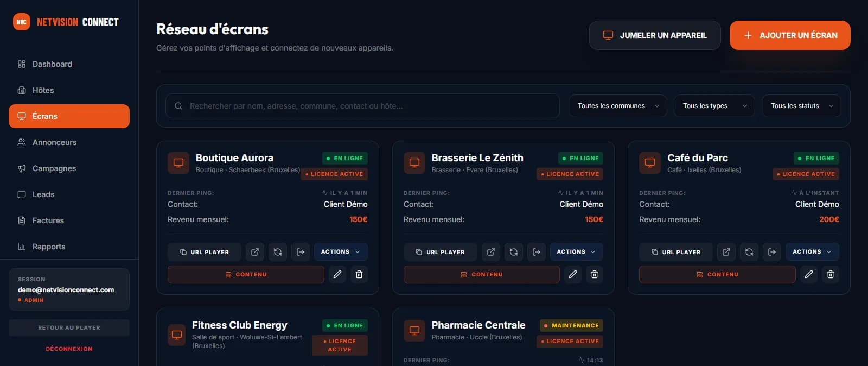Expand Actions menu on Café du Parc
Viewport: 868px width, 366px height.
[812, 252]
